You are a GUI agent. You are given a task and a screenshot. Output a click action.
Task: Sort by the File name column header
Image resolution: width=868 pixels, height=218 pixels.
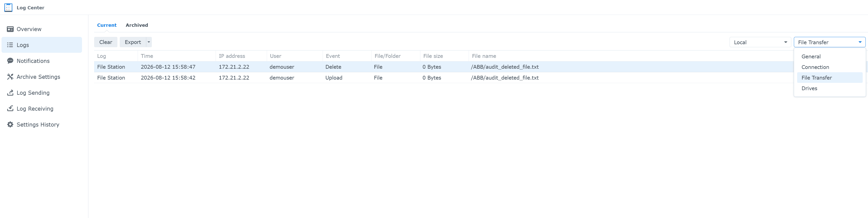coord(484,56)
